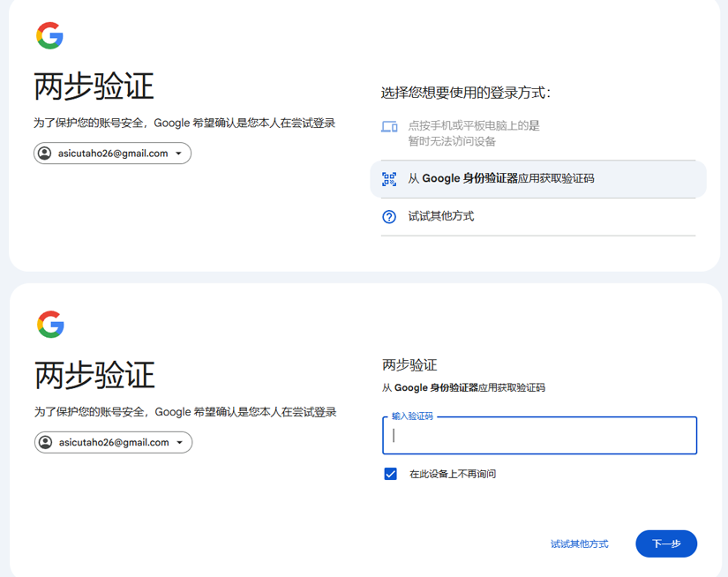
Task: Select 点按手机或平板电脑上的是 option
Action: [538, 133]
